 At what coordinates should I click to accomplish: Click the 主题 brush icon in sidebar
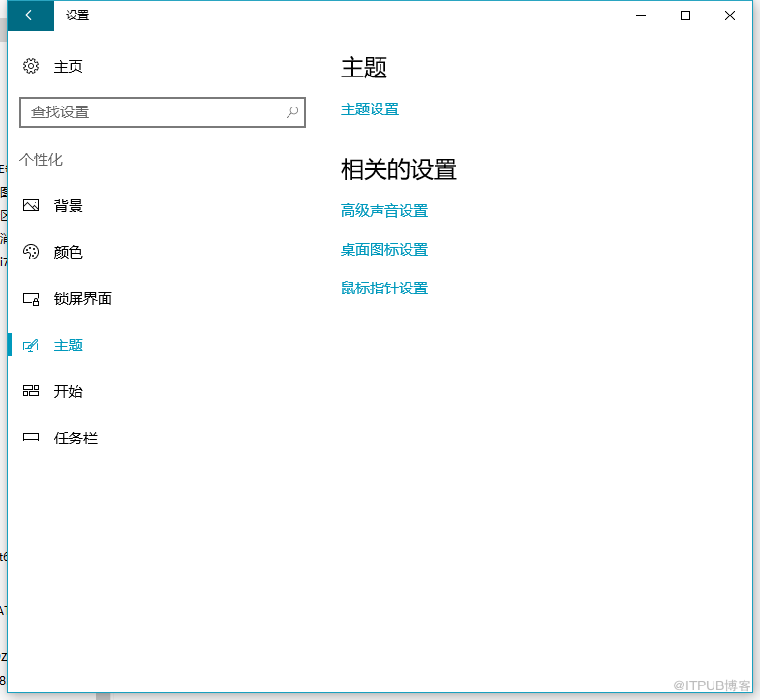tap(31, 346)
